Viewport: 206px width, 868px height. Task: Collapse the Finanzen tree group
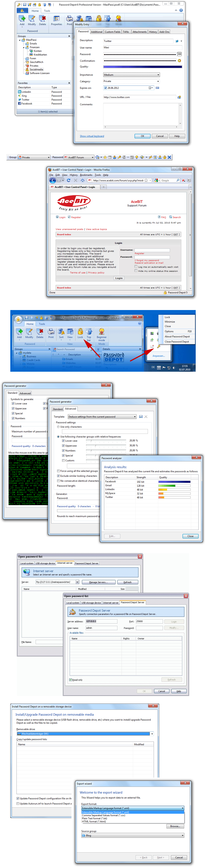point(24,47)
